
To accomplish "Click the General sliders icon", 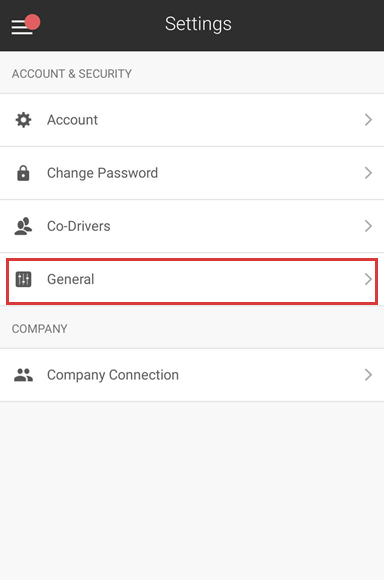I will pyautogui.click(x=23, y=279).
